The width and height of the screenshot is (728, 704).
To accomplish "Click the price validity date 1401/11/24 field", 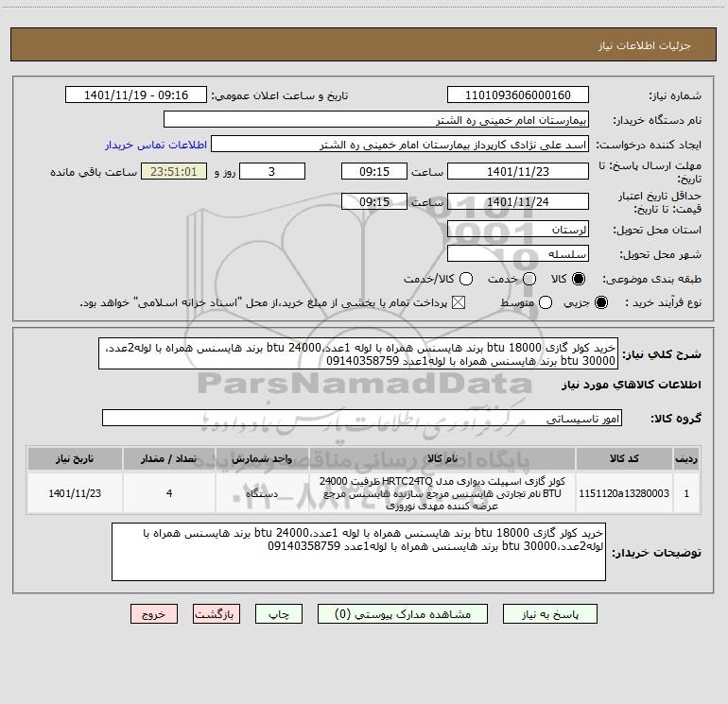I will click(x=518, y=201).
